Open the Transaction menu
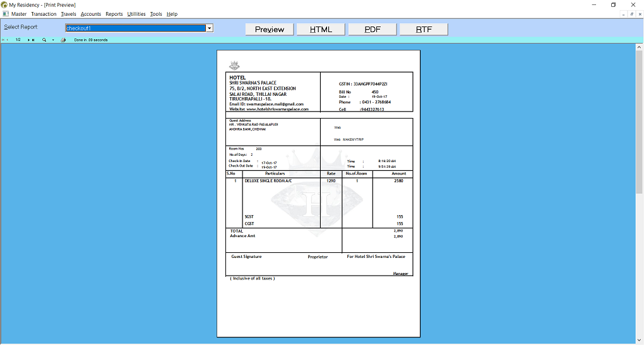This screenshot has height=345, width=644. click(x=44, y=14)
